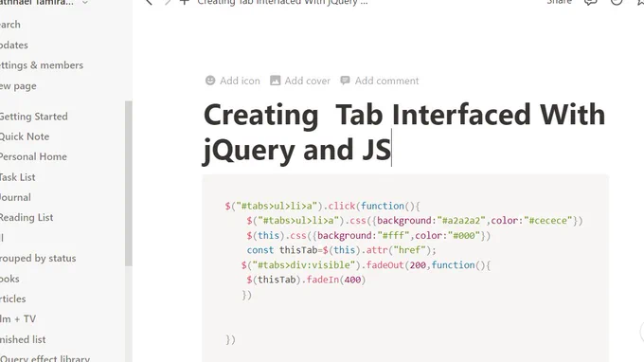This screenshot has width=644, height=362.
Task: Open the workspace switcher chevron
Action: [85, 3]
